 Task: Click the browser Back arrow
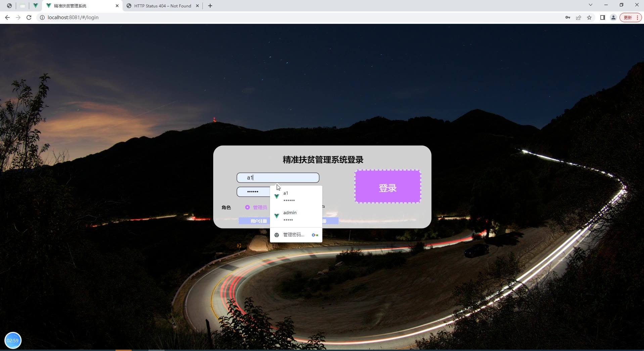(7, 17)
